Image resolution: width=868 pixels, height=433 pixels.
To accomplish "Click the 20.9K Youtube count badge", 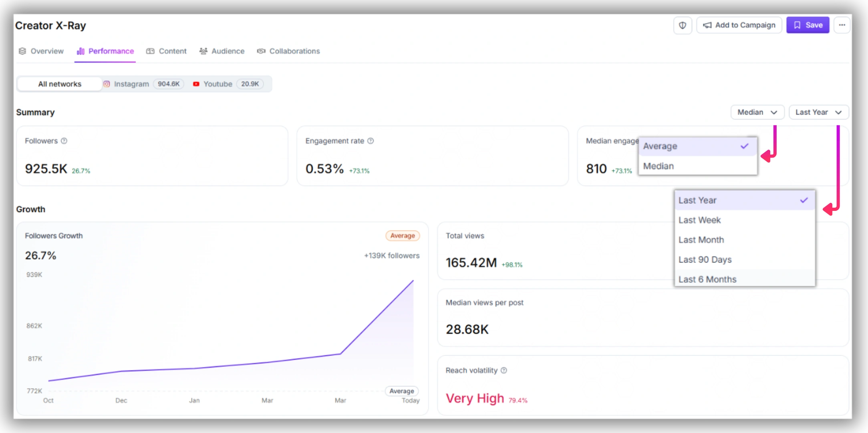I will (x=250, y=84).
